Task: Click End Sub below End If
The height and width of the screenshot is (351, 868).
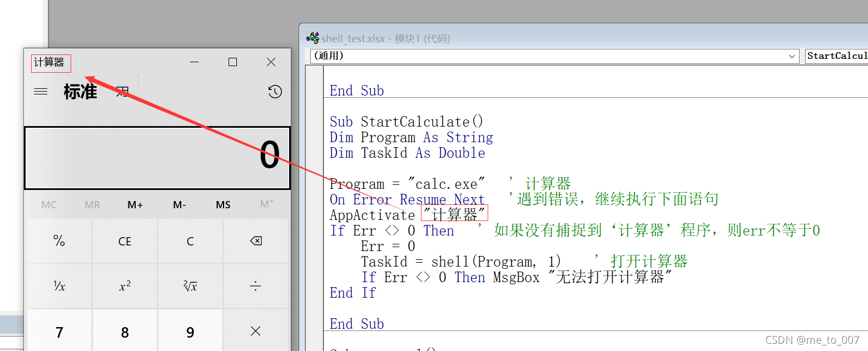Action: pos(357,324)
